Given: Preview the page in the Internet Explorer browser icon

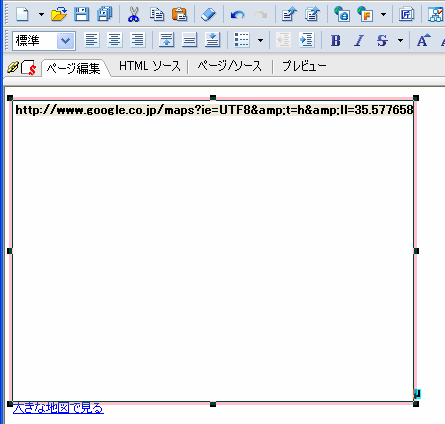Looking at the screenshot, I should pos(342,14).
